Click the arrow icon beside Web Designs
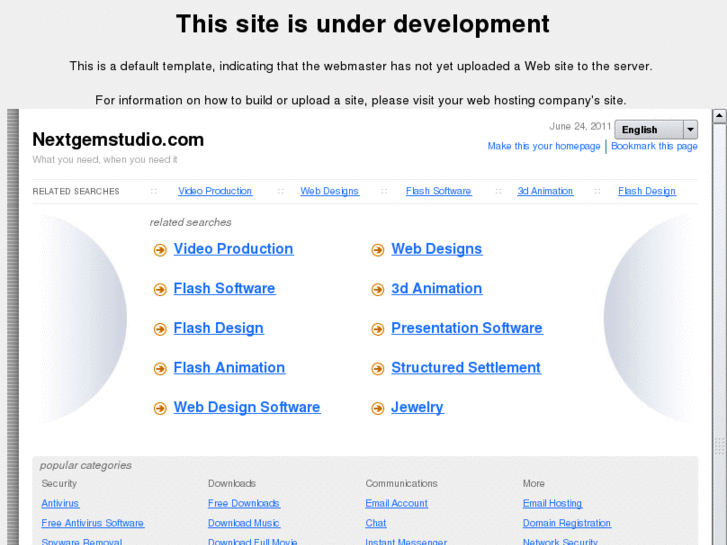 point(378,250)
